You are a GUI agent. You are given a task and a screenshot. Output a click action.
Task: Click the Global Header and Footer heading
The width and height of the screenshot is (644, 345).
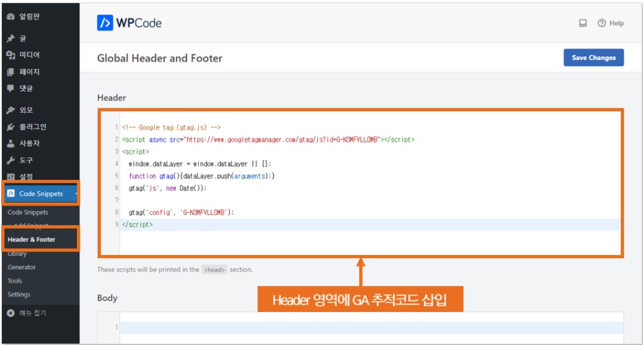[x=159, y=58]
